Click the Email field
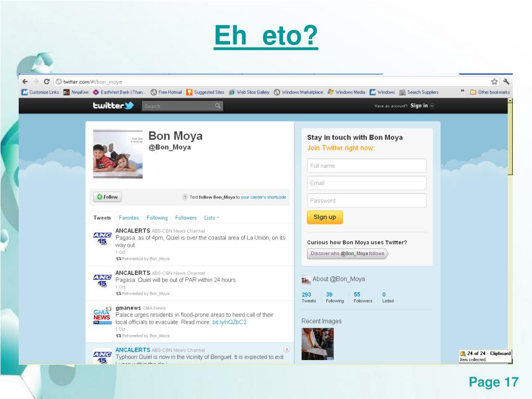Image resolution: width=532 pixels, height=399 pixels. [x=366, y=183]
